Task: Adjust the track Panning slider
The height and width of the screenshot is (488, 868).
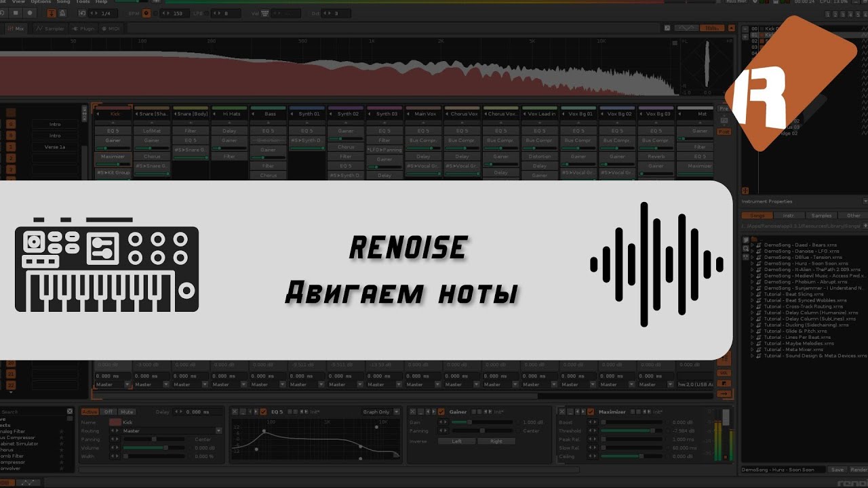Action: [154, 439]
